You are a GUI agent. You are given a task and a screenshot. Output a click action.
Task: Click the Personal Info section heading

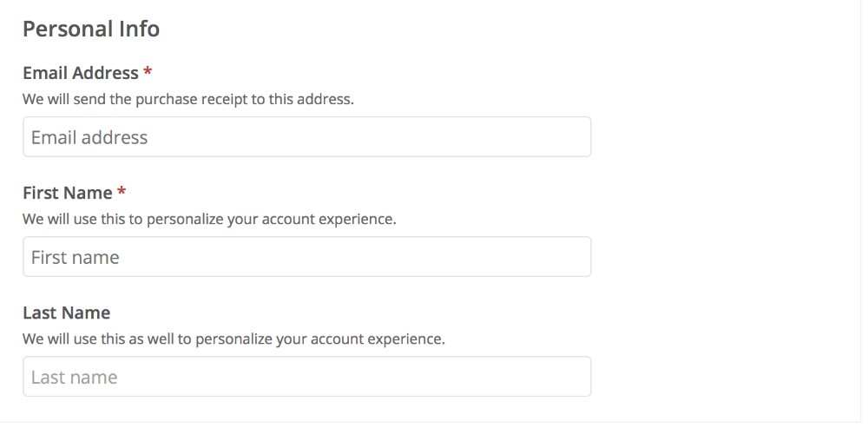click(91, 29)
